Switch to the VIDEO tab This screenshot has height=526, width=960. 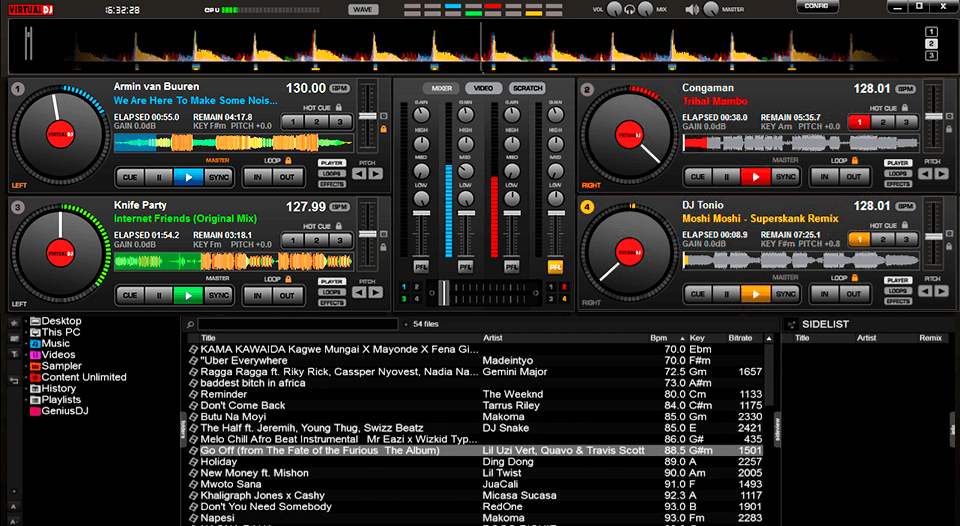point(483,88)
